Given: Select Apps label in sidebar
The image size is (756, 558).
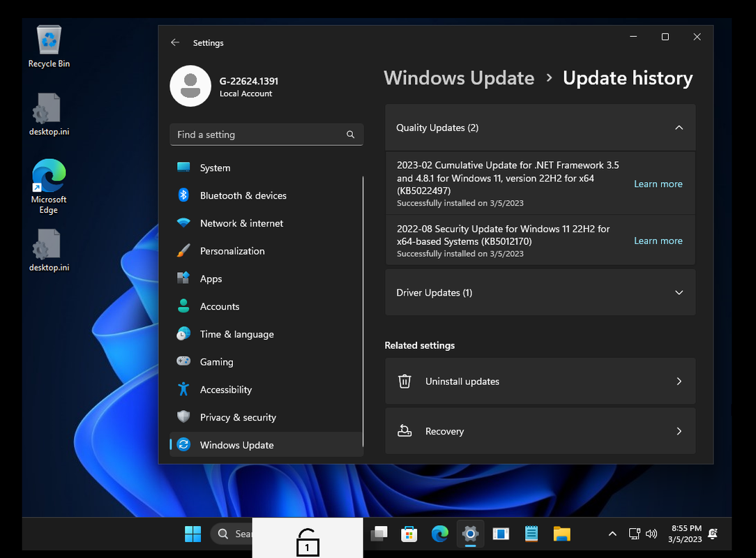Looking at the screenshot, I should (211, 279).
